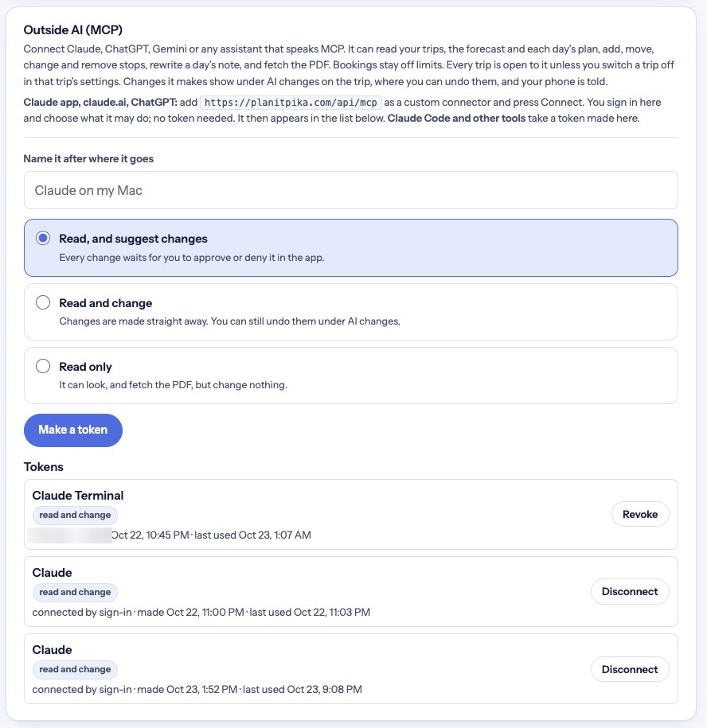Click the blurred token prefix under Claude Terminal
The height and width of the screenshot is (728, 707).
[x=70, y=535]
